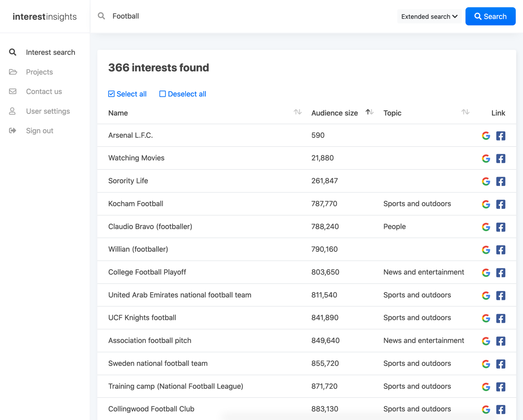
Task: Toggle the Name column sort arrows
Action: click(x=298, y=112)
